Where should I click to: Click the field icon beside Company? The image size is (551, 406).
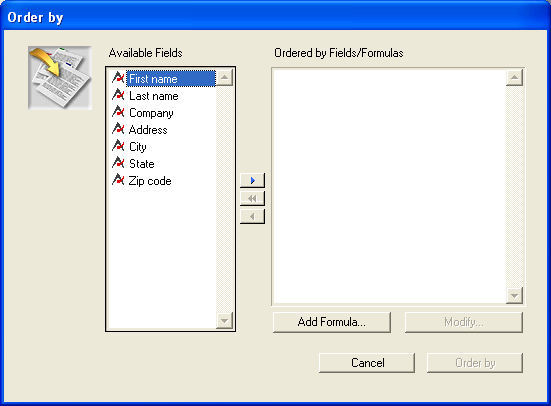[118, 112]
